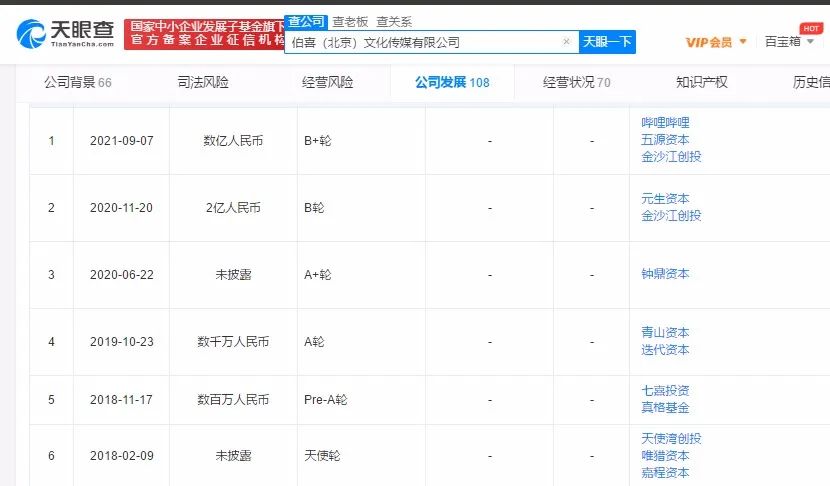Click 未披露 in the A+轮 row
This screenshot has height=486, width=830.
(x=233, y=275)
